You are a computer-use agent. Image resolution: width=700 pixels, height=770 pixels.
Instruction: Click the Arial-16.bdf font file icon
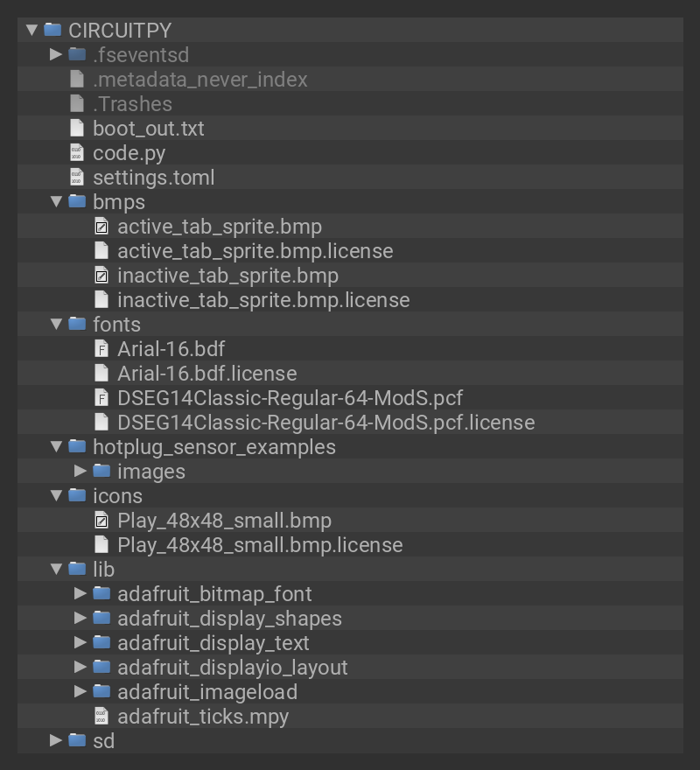click(101, 349)
